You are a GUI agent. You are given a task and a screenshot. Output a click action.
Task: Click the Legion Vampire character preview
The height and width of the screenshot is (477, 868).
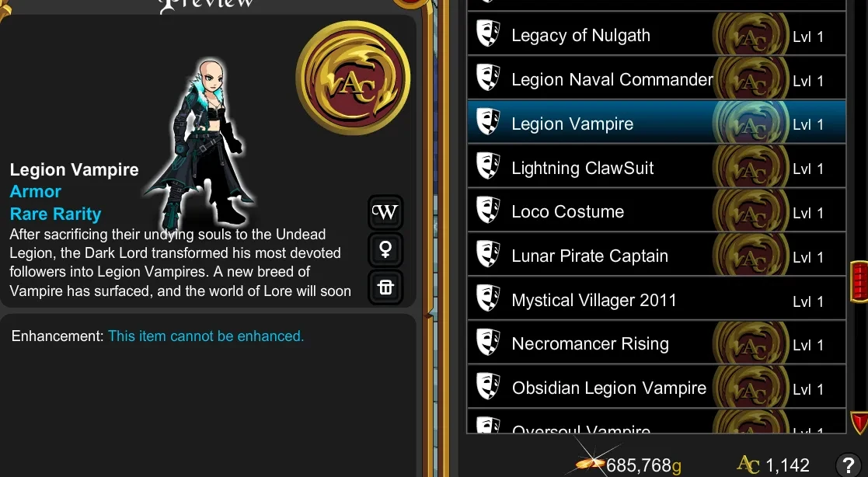pyautogui.click(x=200, y=143)
